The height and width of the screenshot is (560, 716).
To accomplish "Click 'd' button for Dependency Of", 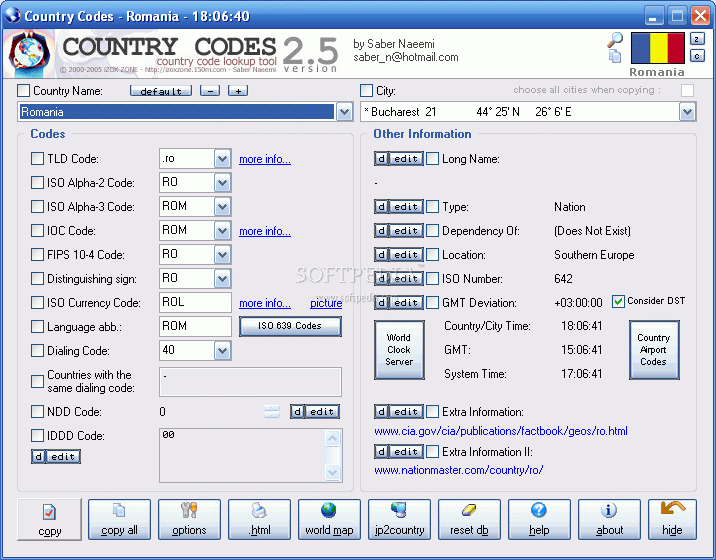I will [381, 231].
